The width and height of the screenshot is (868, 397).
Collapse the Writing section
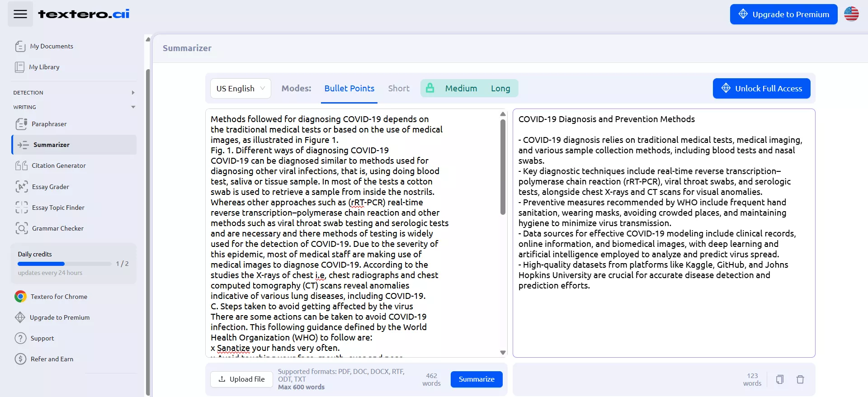133,107
